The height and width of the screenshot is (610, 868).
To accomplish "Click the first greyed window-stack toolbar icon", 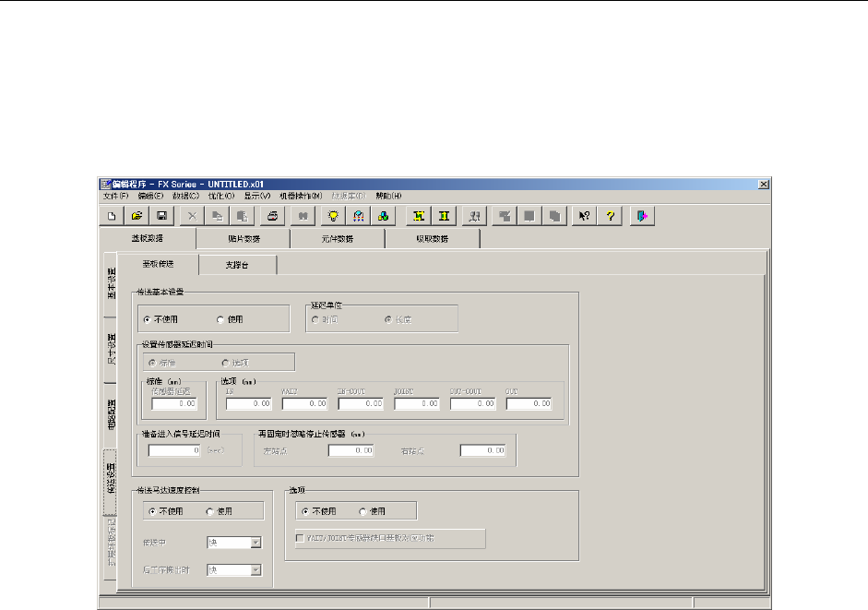I will 505,216.
